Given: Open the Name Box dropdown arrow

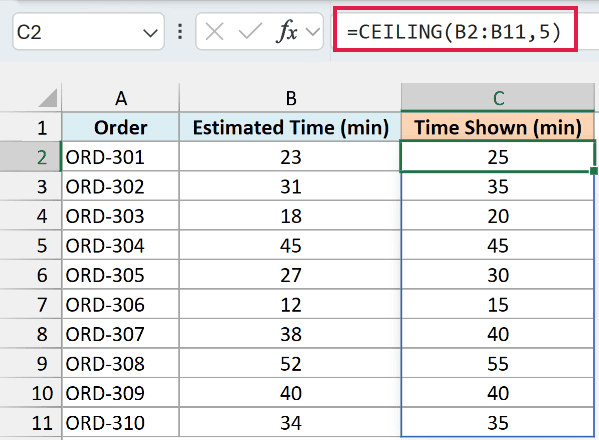Looking at the screenshot, I should tap(150, 33).
